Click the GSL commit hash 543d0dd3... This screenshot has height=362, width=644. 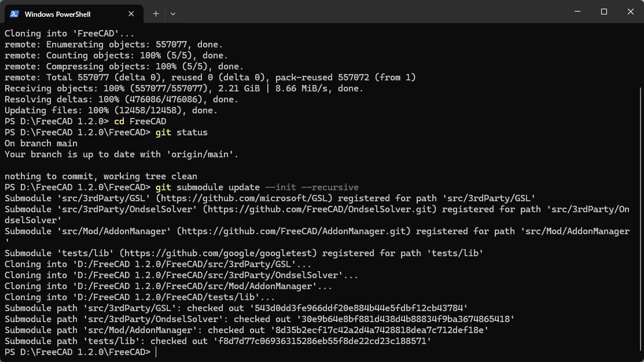tap(359, 308)
